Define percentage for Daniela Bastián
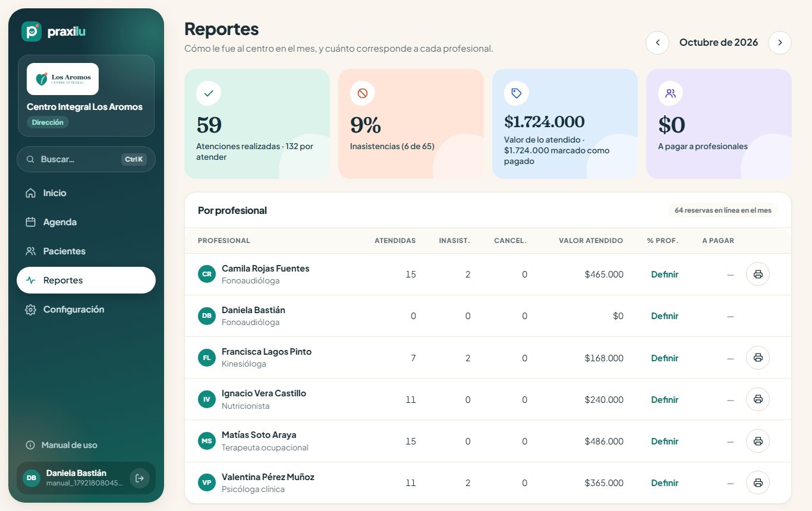Image resolution: width=812 pixels, height=511 pixels. (x=665, y=316)
